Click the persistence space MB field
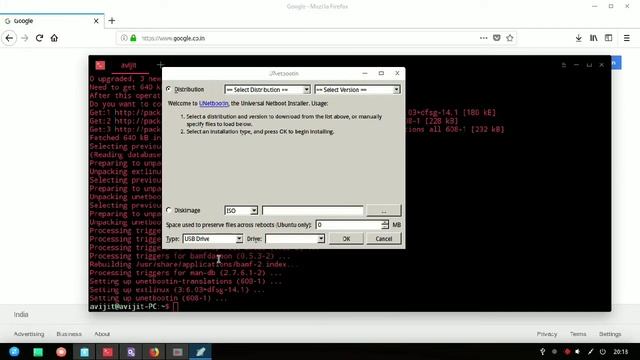Screen dimensions: 640x360 (349, 225)
